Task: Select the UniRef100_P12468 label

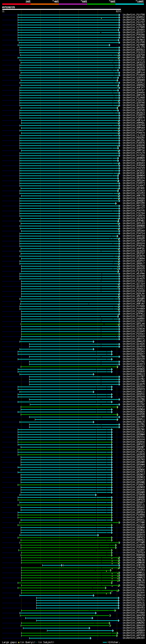Action: (x=134, y=98)
